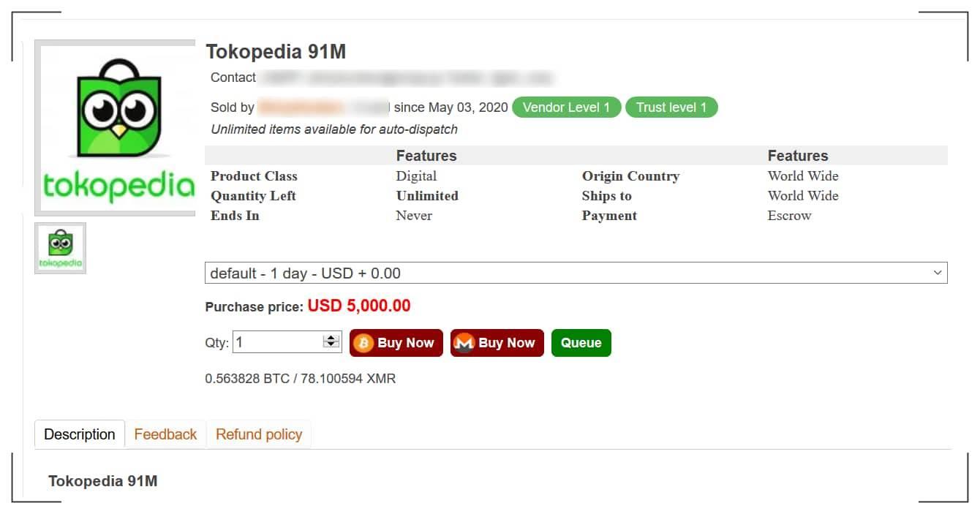
Task: Open the large Tokopedia owl logo image
Action: click(x=115, y=128)
